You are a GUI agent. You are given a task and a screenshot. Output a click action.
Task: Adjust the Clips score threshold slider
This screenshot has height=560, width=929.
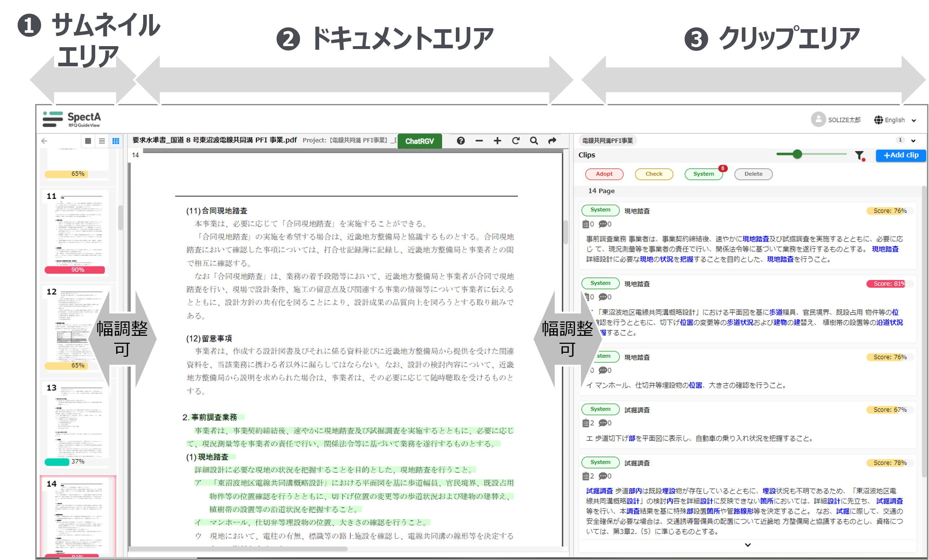tap(797, 154)
